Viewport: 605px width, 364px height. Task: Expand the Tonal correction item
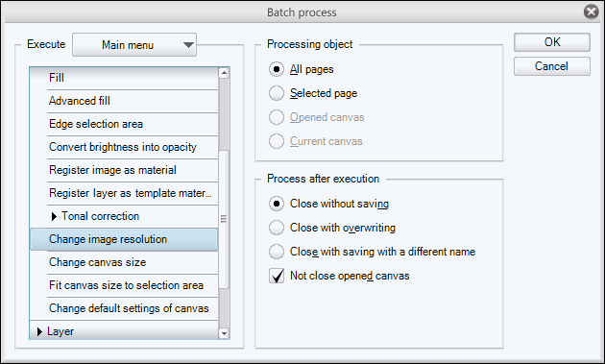[54, 216]
